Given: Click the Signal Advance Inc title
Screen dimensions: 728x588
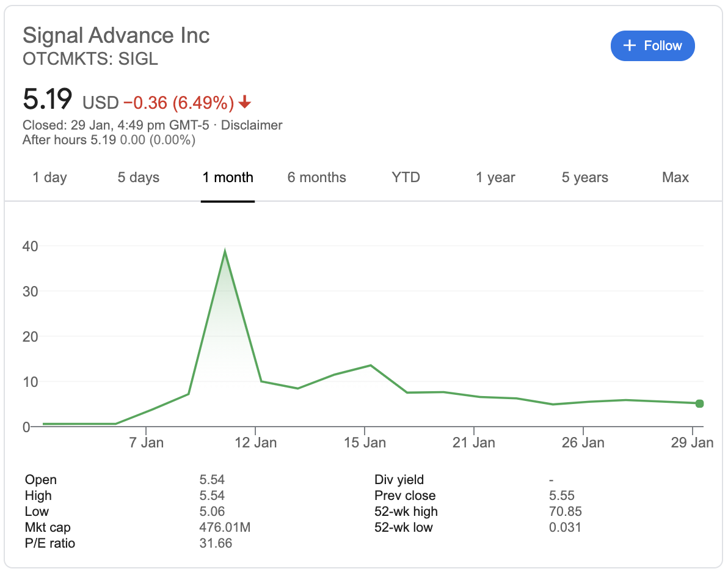Looking at the screenshot, I should pos(116,35).
